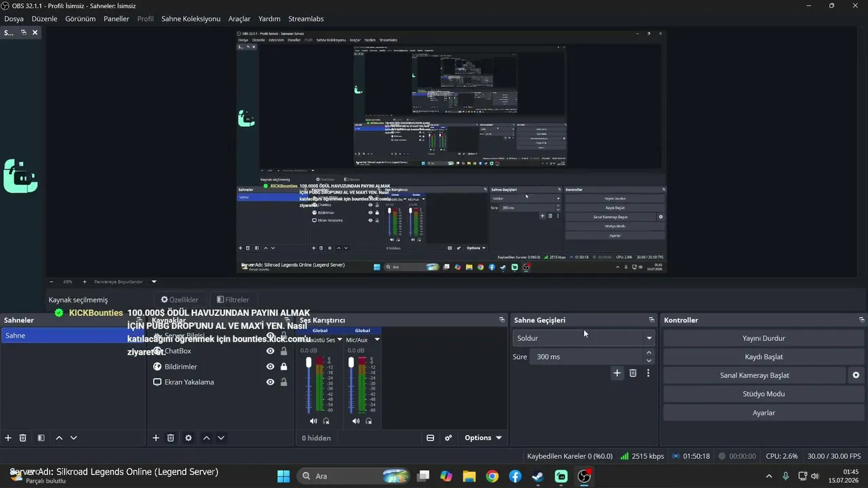Increase transition duration with up arrow
Viewport: 868px width, 488px height.
coord(649,352)
